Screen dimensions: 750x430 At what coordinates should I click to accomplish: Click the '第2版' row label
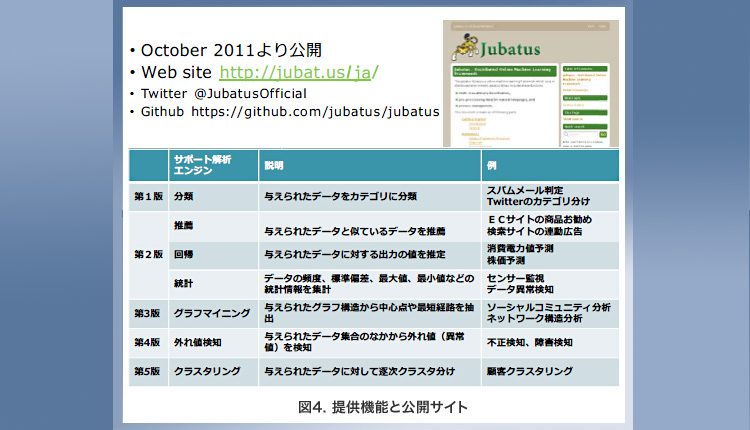(x=148, y=255)
